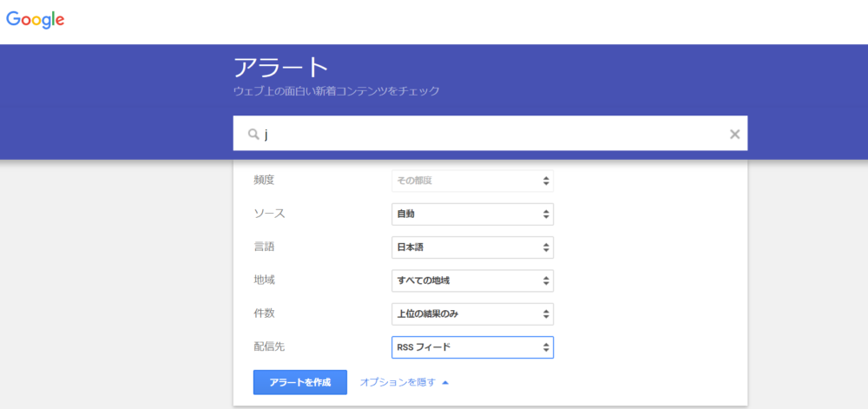The height and width of the screenshot is (409, 868).
Task: Click the オプションを隠す link
Action: tap(398, 382)
